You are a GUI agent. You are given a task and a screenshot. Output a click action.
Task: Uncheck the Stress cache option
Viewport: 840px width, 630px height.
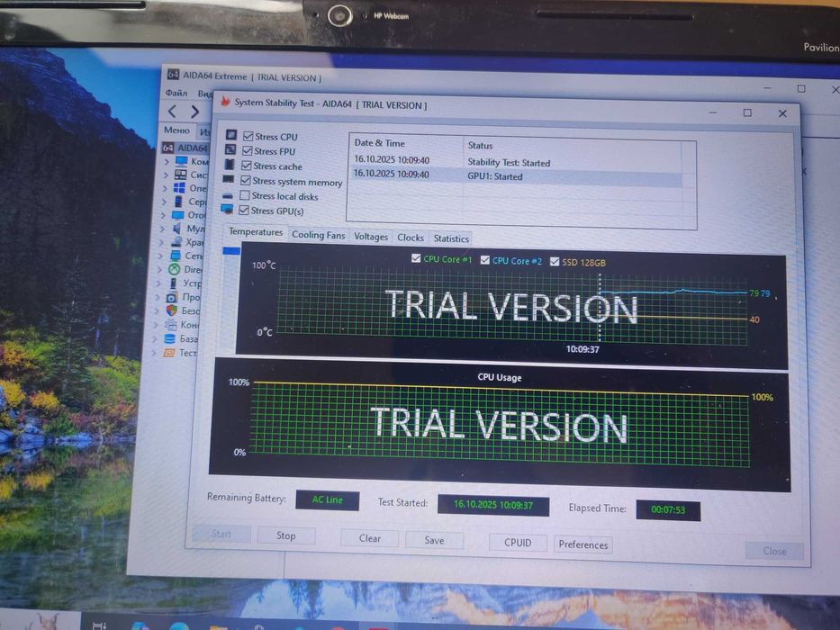pyautogui.click(x=247, y=166)
